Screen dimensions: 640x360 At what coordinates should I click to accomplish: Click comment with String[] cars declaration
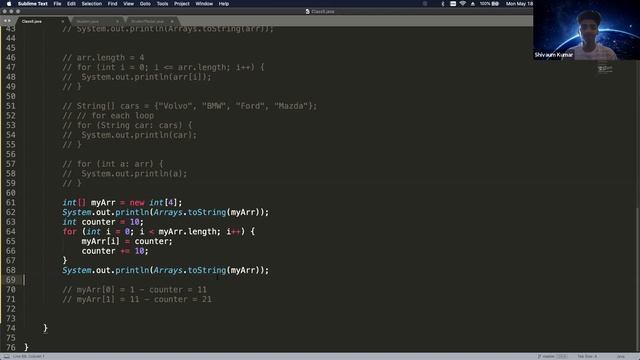pos(190,106)
